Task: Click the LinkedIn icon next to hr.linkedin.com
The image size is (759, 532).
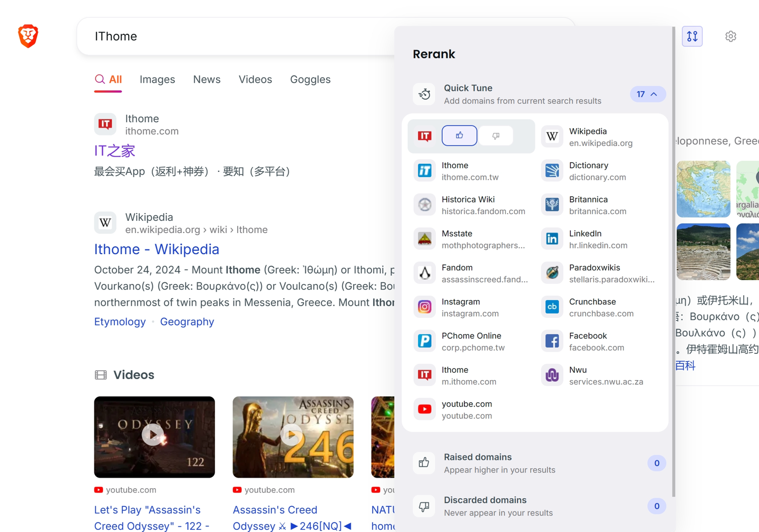Action: tap(551, 238)
